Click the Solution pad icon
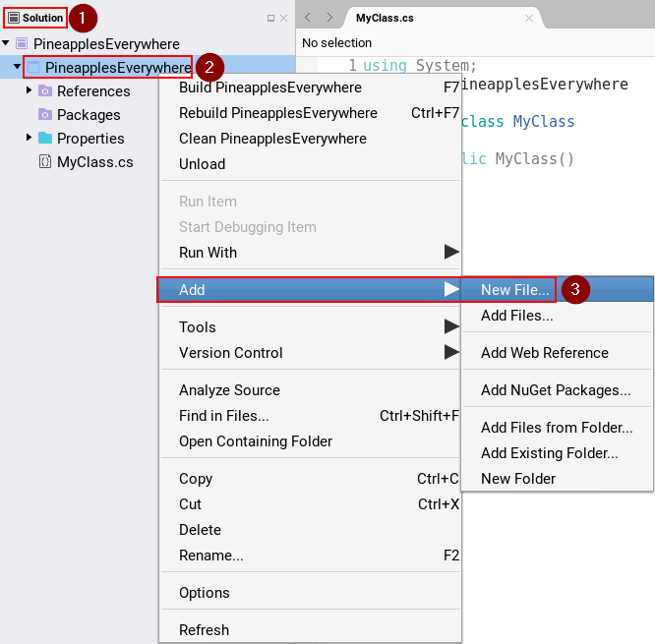This screenshot has width=655, height=644. (x=14, y=18)
